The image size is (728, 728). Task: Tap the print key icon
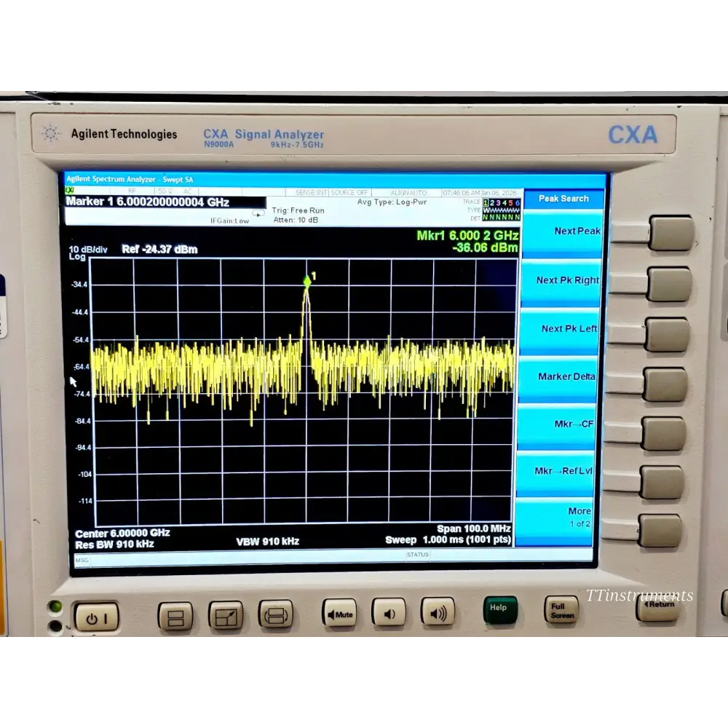pos(276,614)
